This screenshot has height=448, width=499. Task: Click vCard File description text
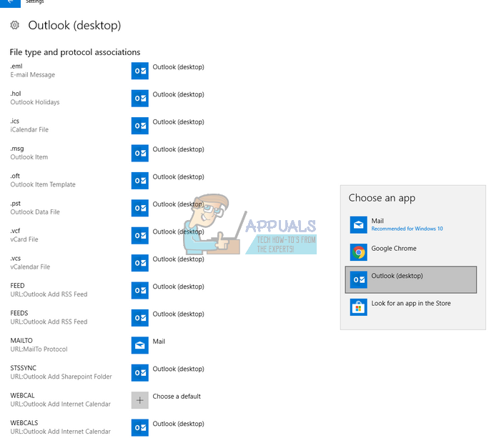[x=24, y=239]
